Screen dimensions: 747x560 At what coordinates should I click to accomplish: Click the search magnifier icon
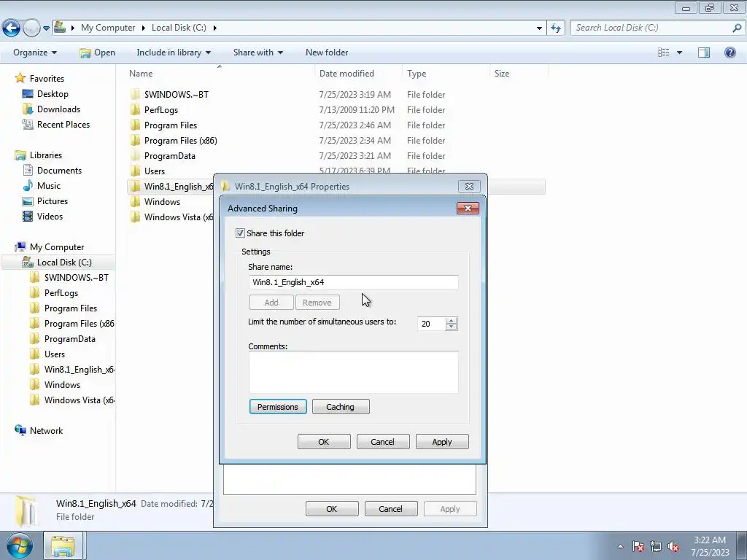tap(737, 28)
